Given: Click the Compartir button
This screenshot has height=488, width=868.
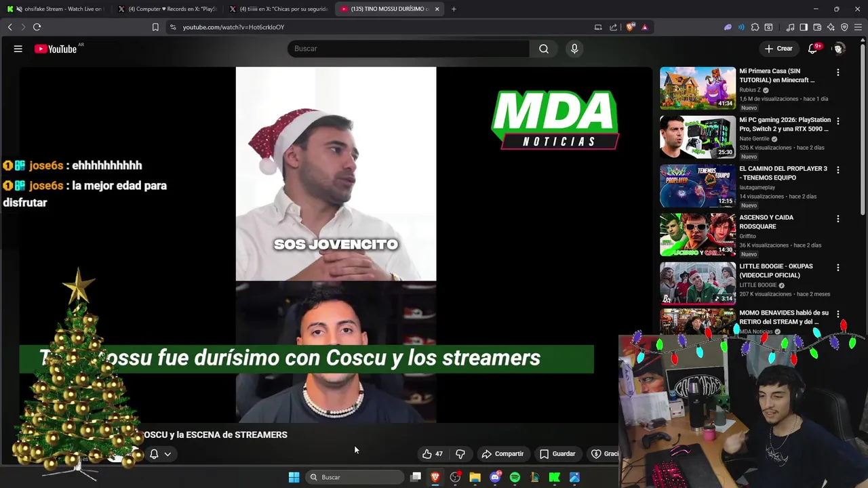Looking at the screenshot, I should tap(502, 453).
